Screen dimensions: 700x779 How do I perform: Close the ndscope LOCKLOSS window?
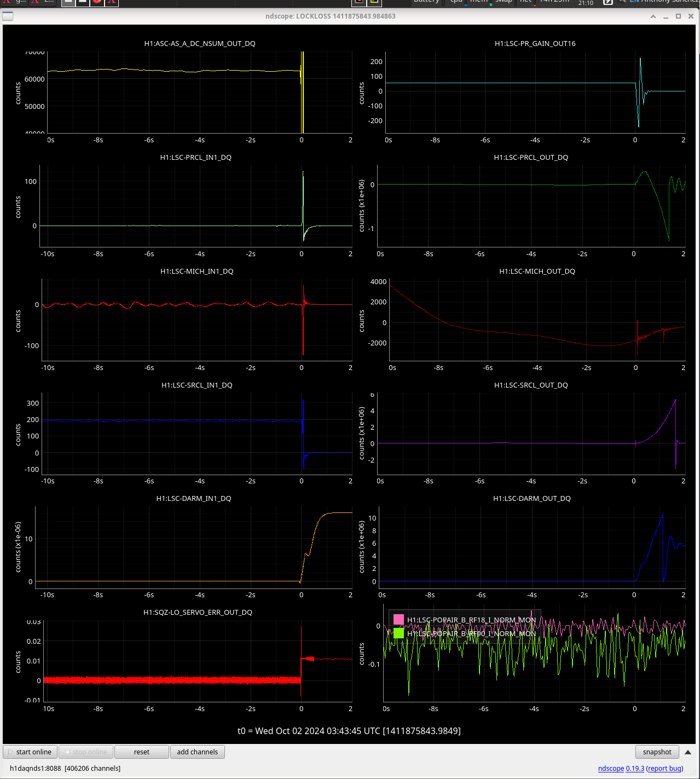point(691,16)
